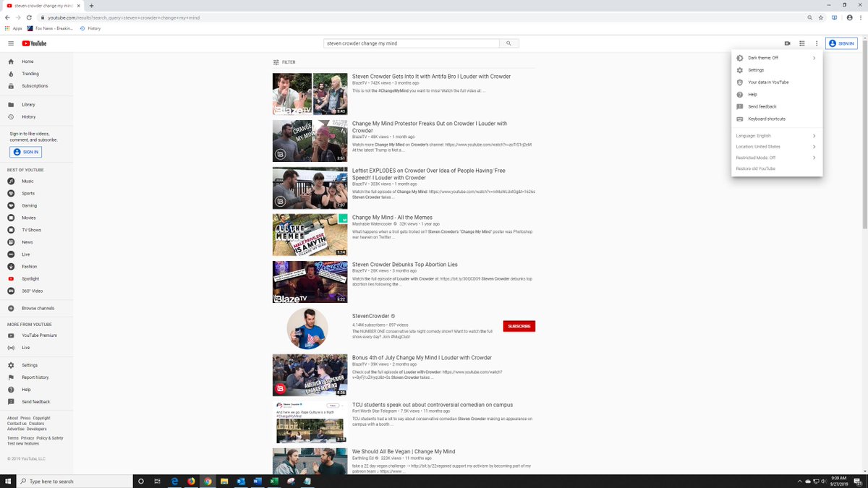
Task: Open 'We Should All Be Vegan' video title
Action: (403, 452)
